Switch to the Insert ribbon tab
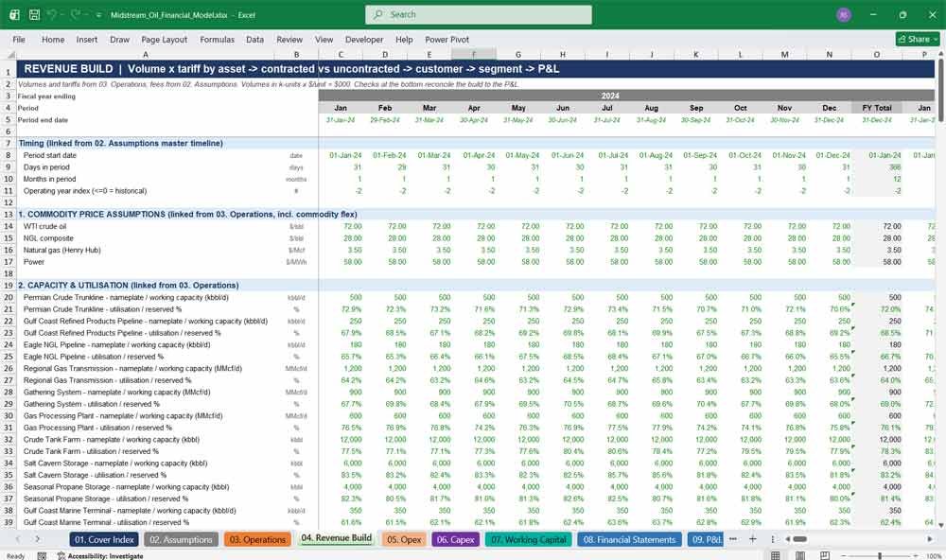This screenshot has height=560, width=946. (87, 39)
